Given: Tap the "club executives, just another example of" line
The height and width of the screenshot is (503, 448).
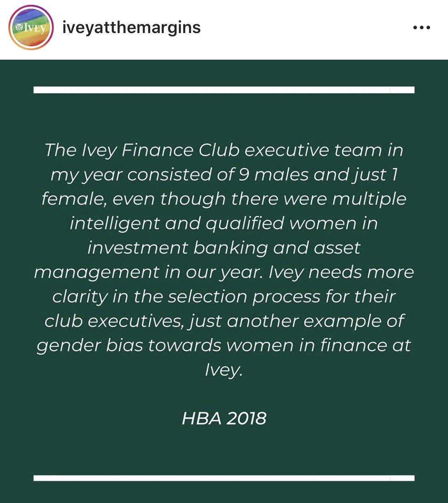Looking at the screenshot, I should [x=224, y=321].
